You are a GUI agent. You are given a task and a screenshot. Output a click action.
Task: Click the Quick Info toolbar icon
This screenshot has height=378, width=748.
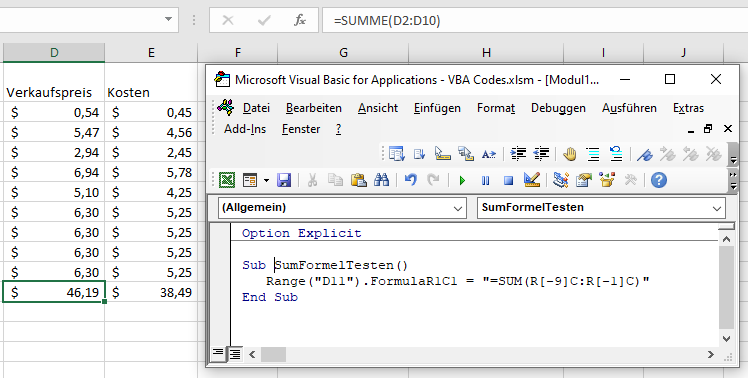(443, 154)
